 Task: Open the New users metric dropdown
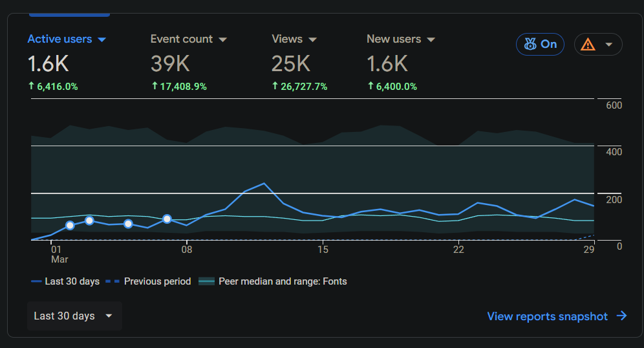tap(400, 39)
